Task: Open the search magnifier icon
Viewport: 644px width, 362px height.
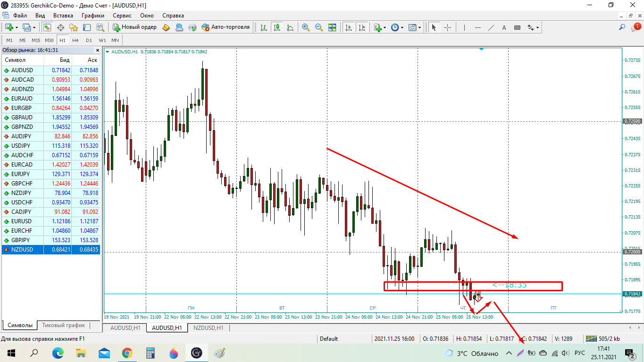Action: click(x=622, y=27)
